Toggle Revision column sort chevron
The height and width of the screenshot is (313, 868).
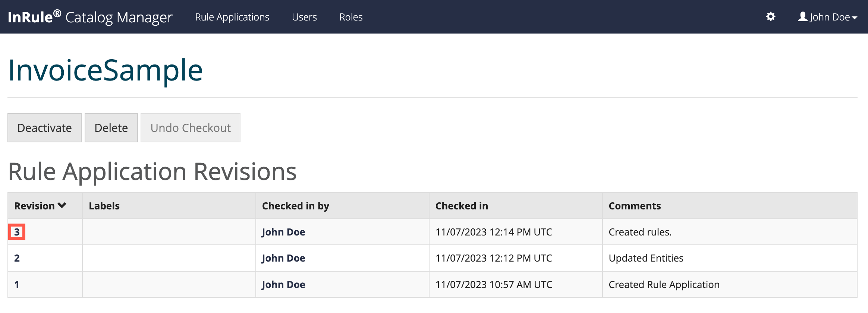62,206
